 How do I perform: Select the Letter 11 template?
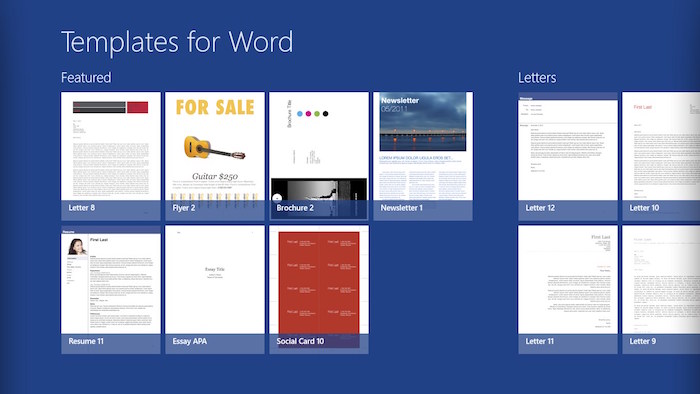(568, 290)
